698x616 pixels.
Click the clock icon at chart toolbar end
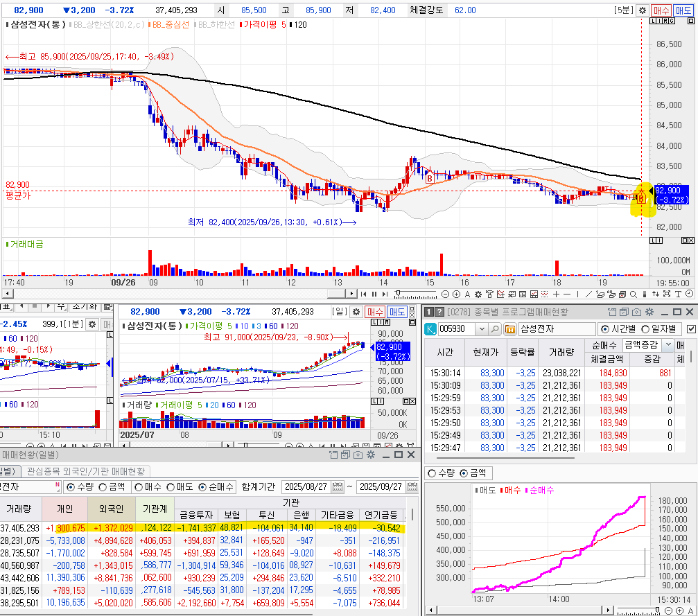coord(689,294)
